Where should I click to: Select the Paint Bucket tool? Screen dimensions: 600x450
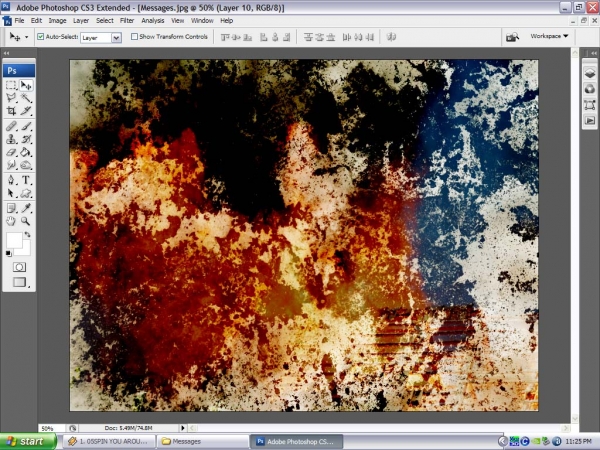[26, 152]
